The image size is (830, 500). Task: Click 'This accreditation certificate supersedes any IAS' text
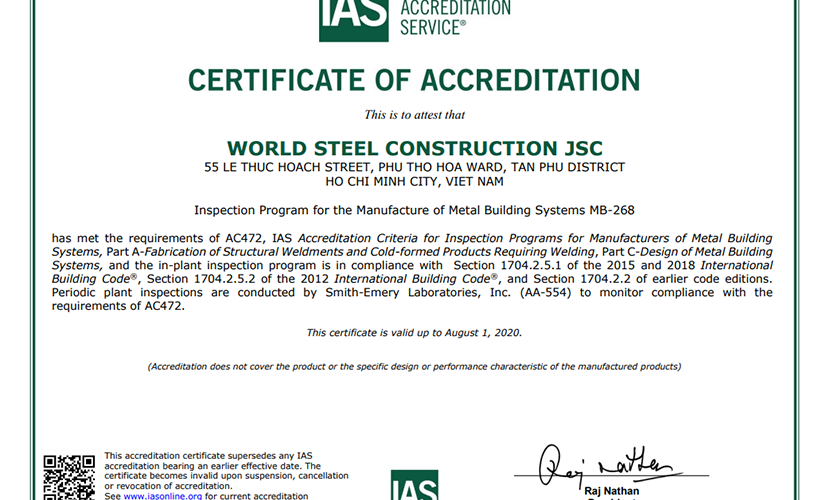[209, 456]
